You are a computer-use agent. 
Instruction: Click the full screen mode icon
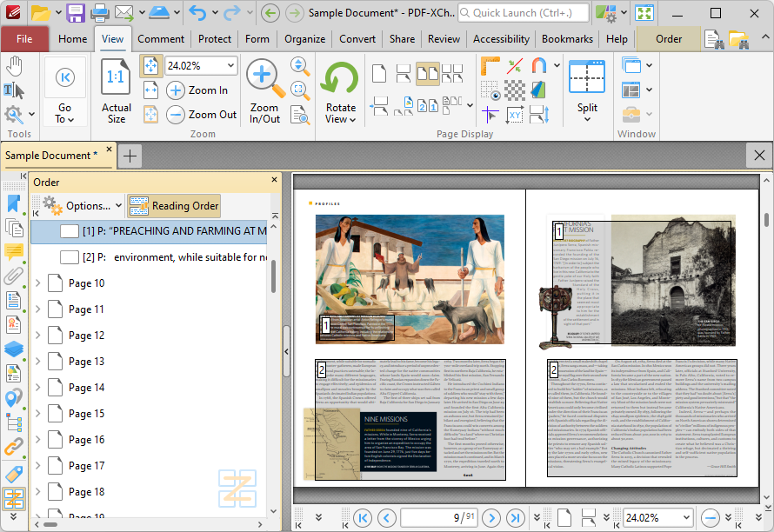click(644, 13)
